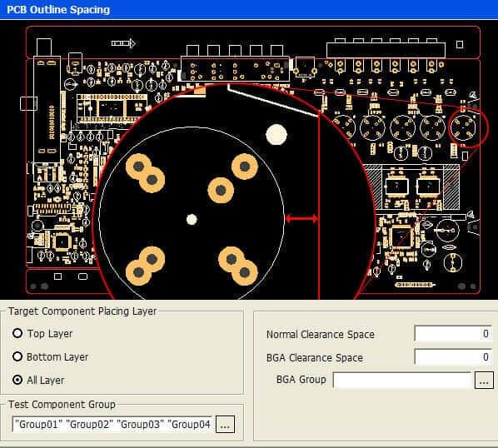Screen dimensions: 498x448
Task: Click the vertical red outline line in magnifier
Action: (x=319, y=207)
